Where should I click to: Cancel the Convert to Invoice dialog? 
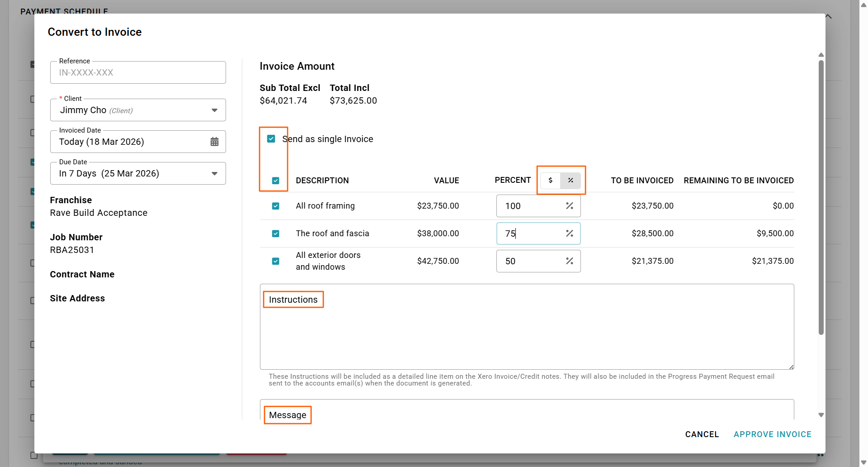tap(702, 434)
